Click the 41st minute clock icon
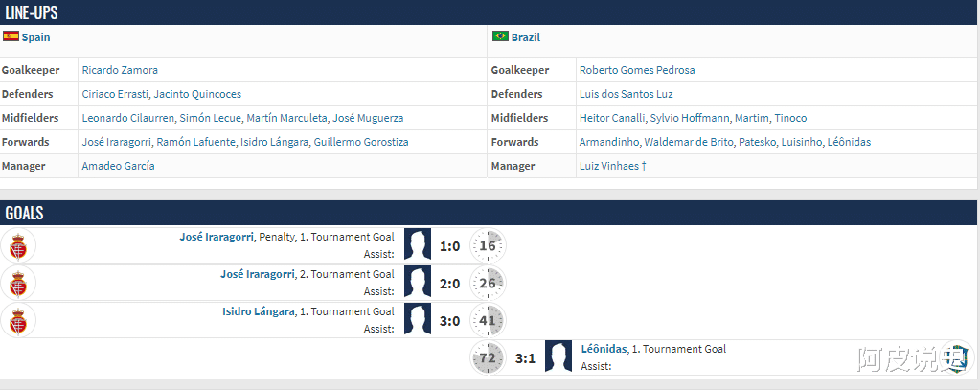Viewport: 980px width, 390px height. [488, 320]
